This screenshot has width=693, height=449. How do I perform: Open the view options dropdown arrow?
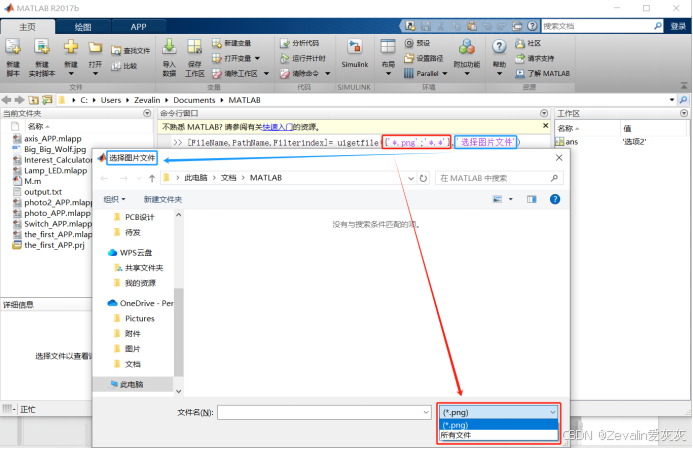point(510,199)
